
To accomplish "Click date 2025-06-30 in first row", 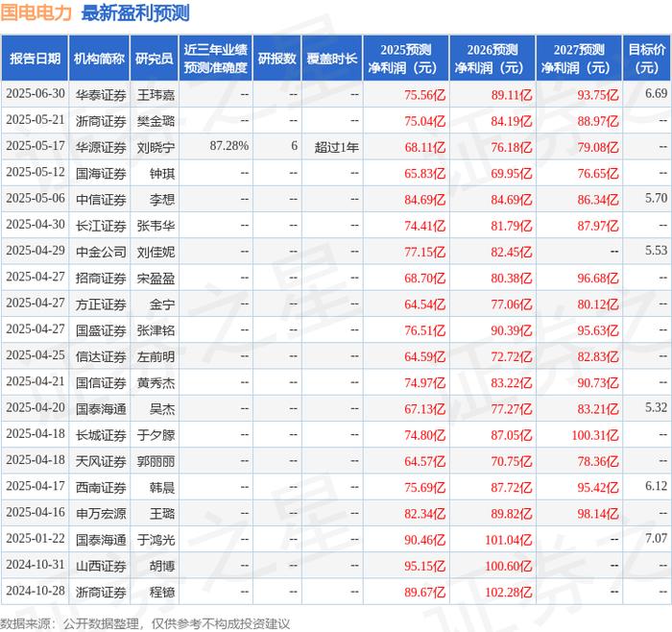I will (x=36, y=93).
